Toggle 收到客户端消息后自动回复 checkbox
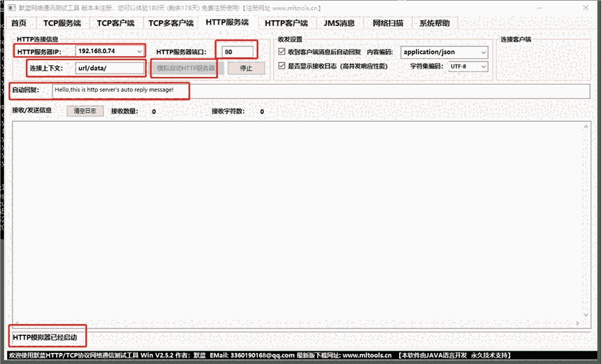This screenshot has width=602, height=364. click(x=281, y=52)
